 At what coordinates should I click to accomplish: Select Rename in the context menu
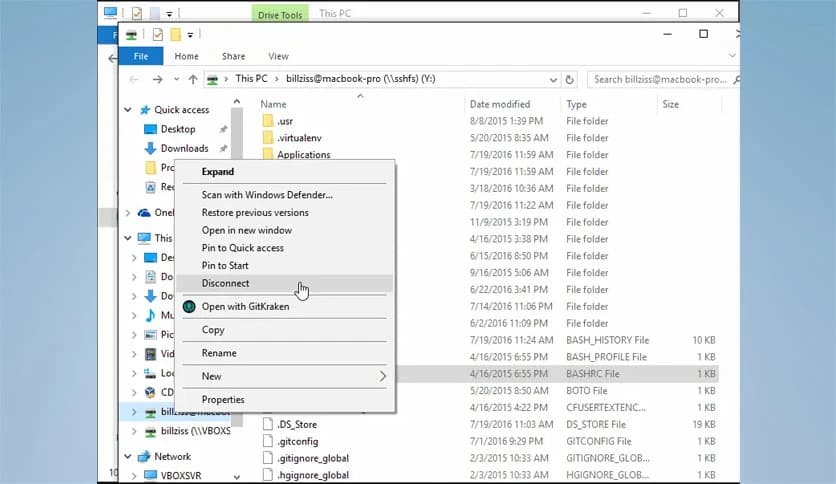pos(284,353)
